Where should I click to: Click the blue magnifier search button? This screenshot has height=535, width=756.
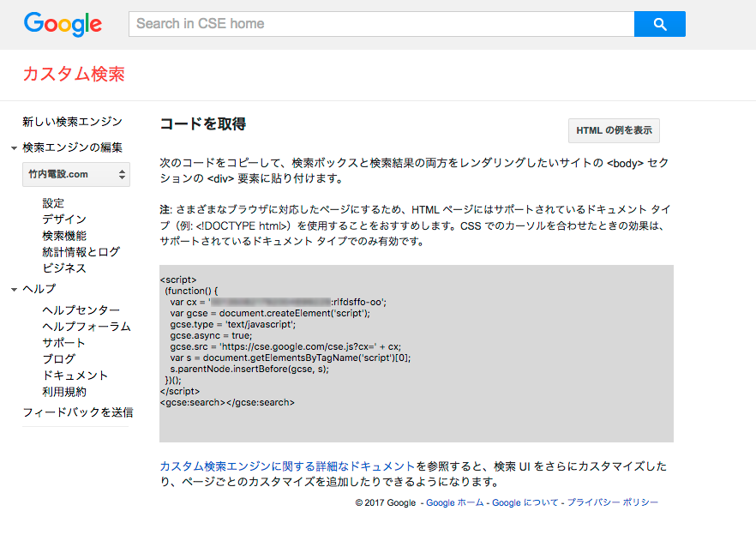pyautogui.click(x=660, y=24)
